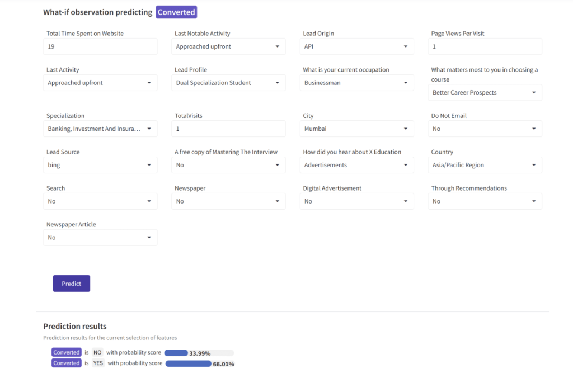Open the Do Not Email dropdown

(485, 129)
